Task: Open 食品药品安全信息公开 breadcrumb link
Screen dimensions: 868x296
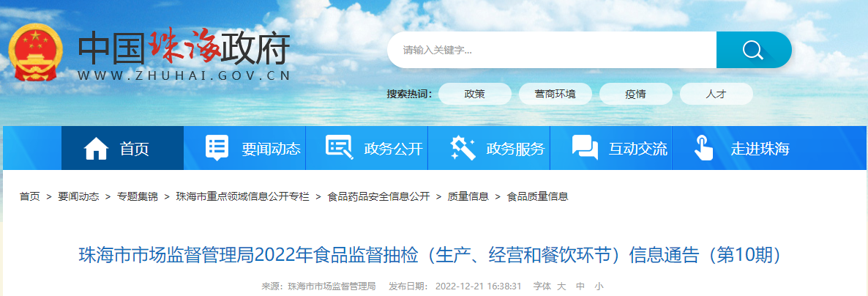Action: coord(378,196)
